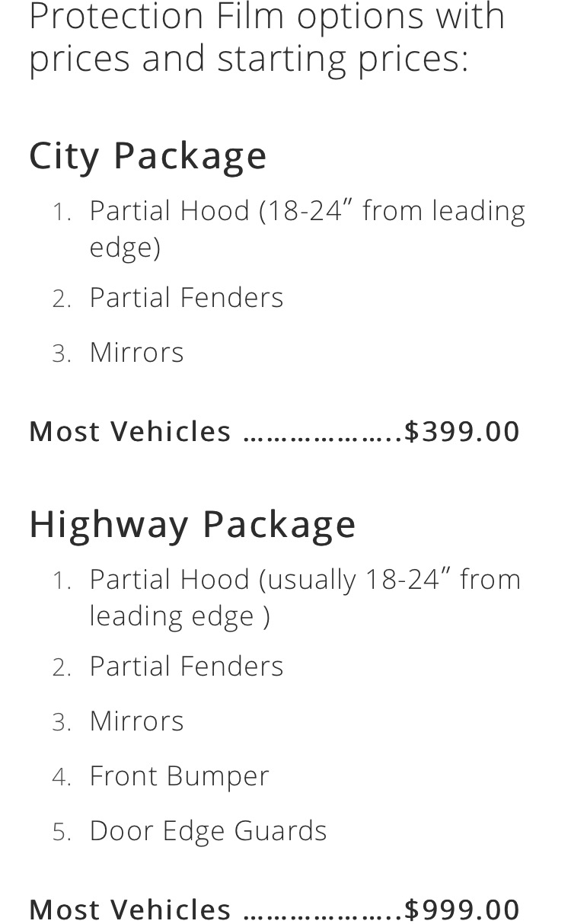
Task: Click the Front Bumper list item
Action: 179,775
